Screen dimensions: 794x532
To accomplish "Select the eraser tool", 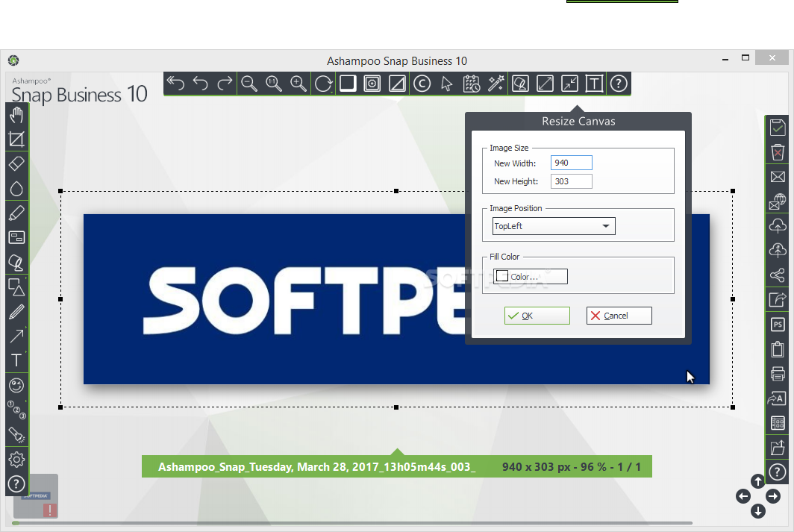I will [x=16, y=163].
